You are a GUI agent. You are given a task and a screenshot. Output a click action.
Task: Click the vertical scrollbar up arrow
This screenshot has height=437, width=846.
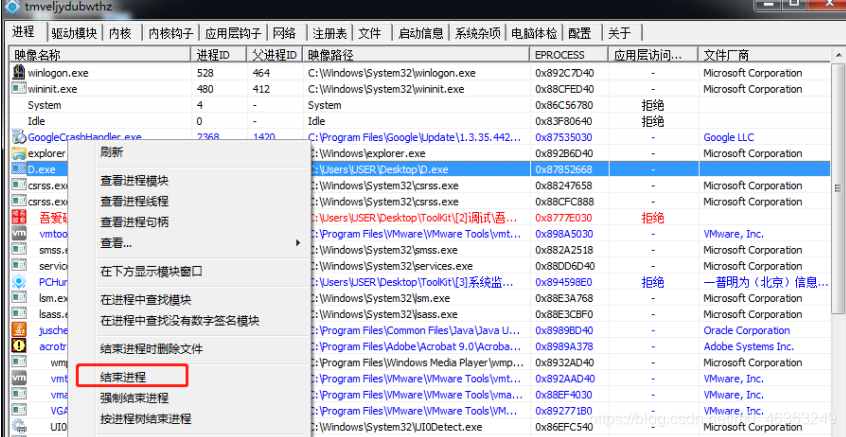[x=838, y=54]
